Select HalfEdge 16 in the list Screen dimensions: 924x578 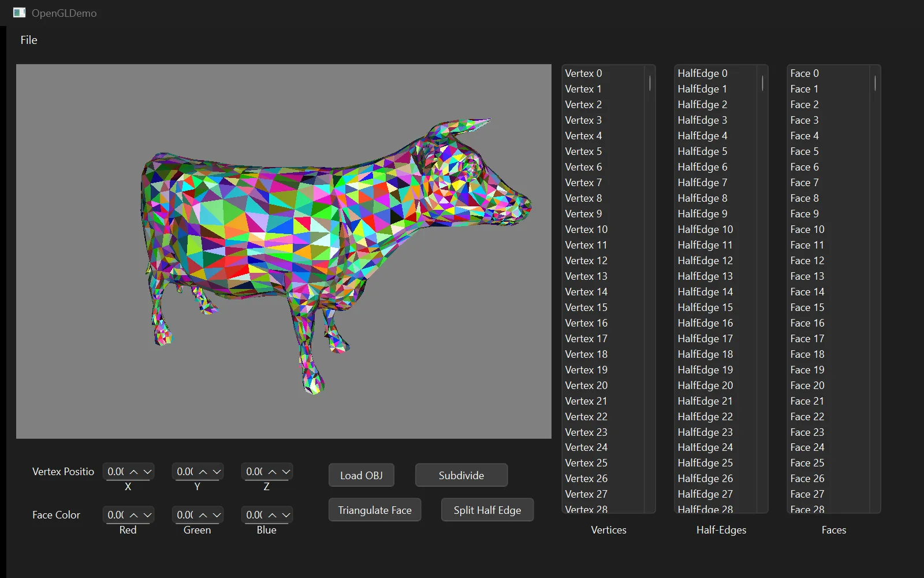tap(716, 323)
